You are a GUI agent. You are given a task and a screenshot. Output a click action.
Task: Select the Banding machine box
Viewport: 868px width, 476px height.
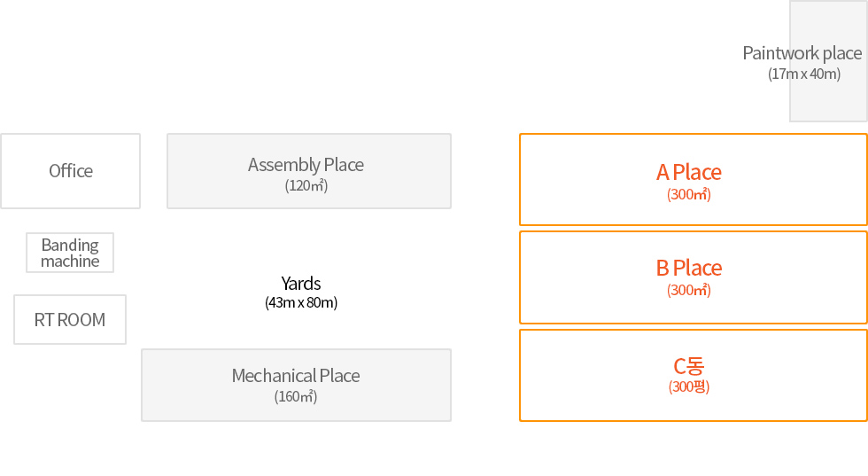pos(70,253)
